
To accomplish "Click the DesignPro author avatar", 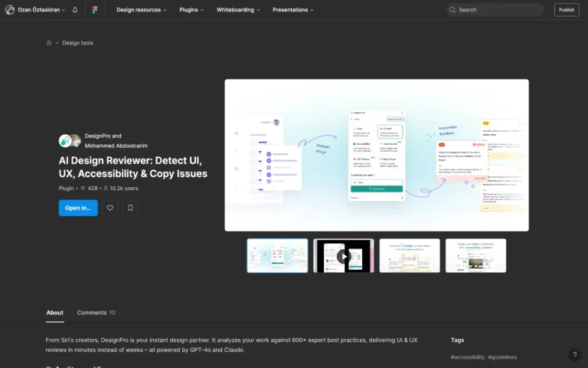I will [65, 141].
